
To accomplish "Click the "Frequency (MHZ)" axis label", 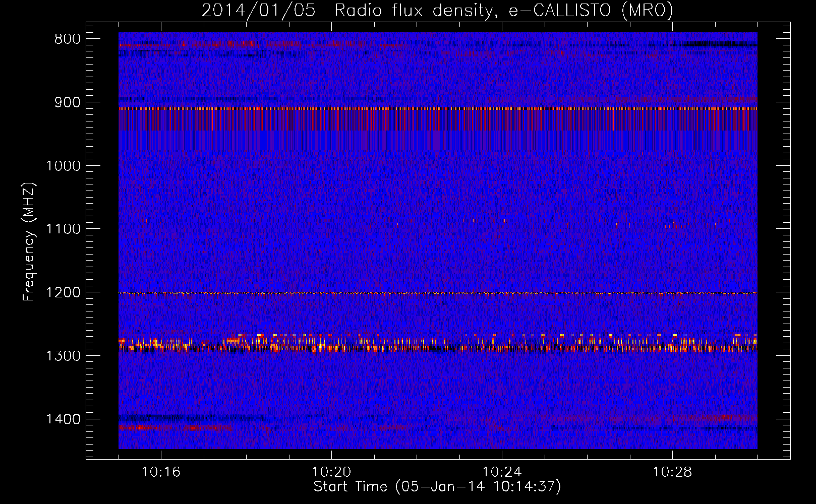I will coord(29,242).
